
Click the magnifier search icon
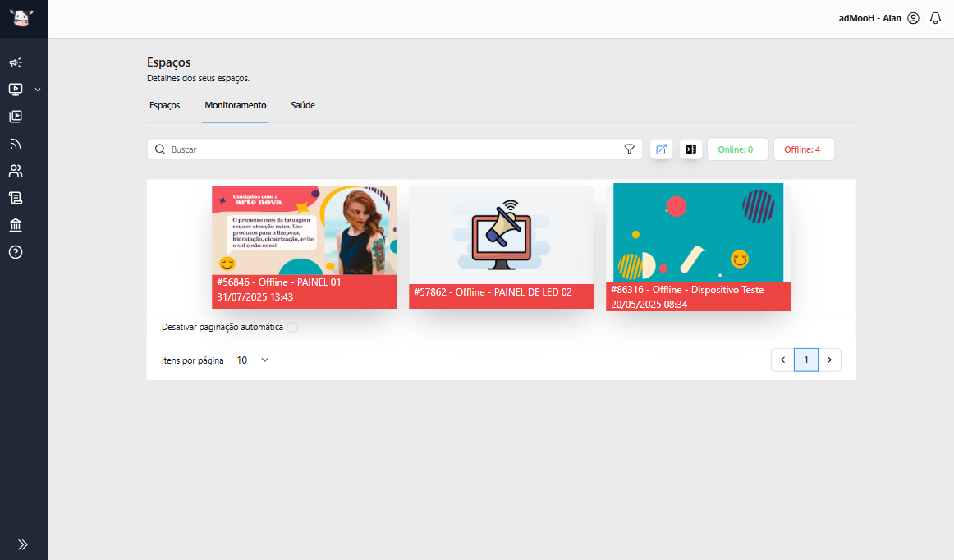(160, 149)
